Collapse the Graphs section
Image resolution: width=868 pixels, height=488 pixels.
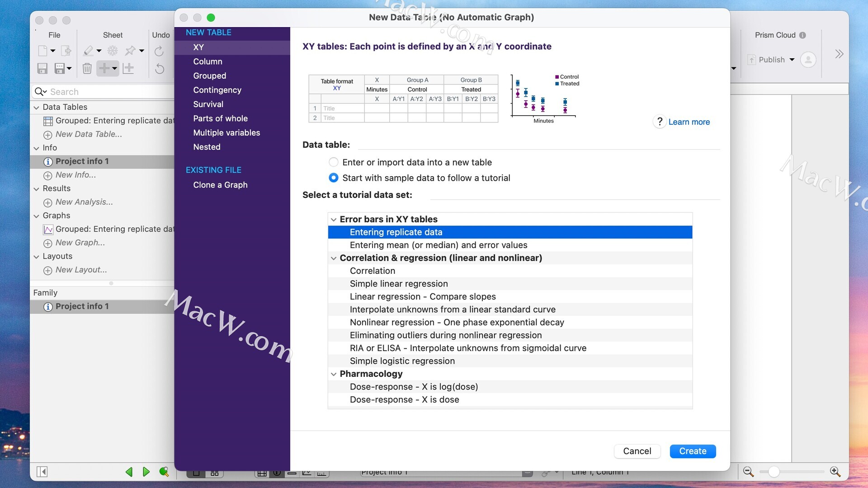tap(36, 216)
